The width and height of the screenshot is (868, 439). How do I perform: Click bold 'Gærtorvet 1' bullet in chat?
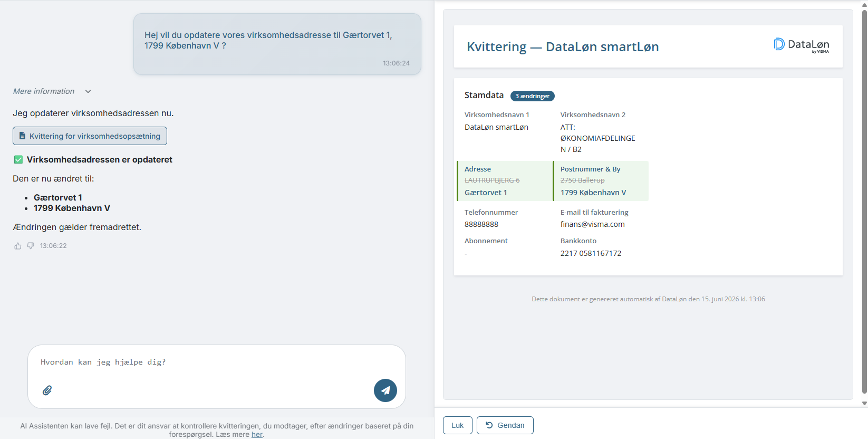(x=58, y=198)
